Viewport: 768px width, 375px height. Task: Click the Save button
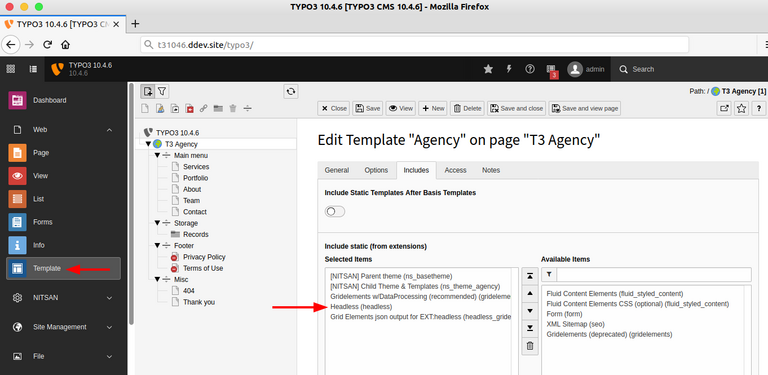pos(367,109)
